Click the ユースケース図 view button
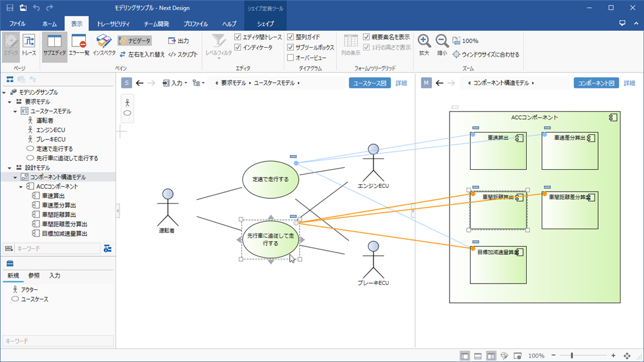This screenshot has height=362, width=644. coord(369,83)
